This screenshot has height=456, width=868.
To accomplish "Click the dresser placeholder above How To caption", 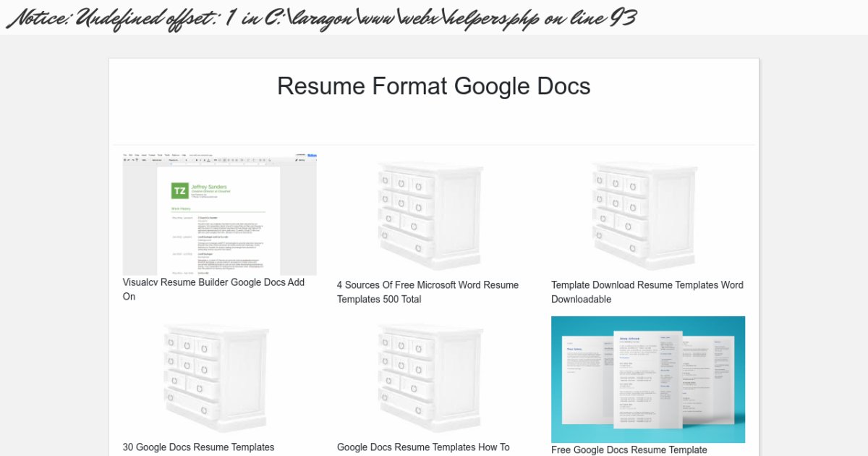I will [x=430, y=377].
